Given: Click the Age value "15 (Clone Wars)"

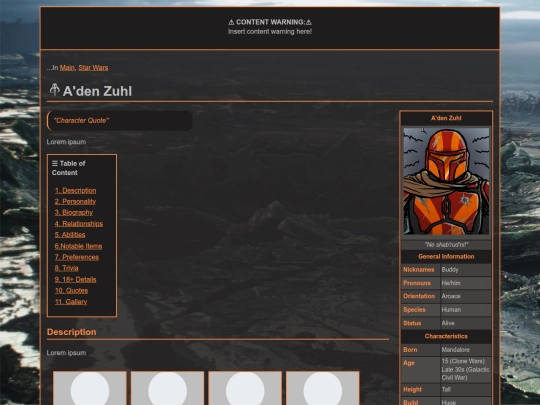Looking at the screenshot, I should pos(463,361).
